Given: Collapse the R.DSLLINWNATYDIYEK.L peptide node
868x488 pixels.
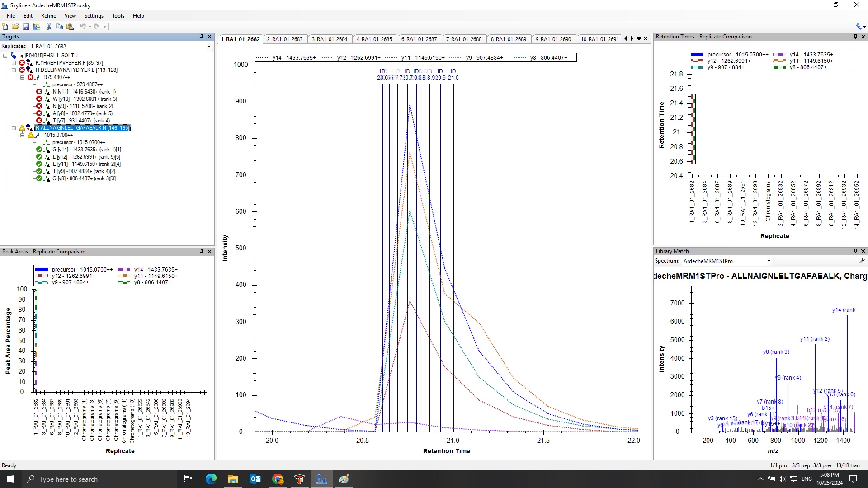Looking at the screenshot, I should pos(14,70).
